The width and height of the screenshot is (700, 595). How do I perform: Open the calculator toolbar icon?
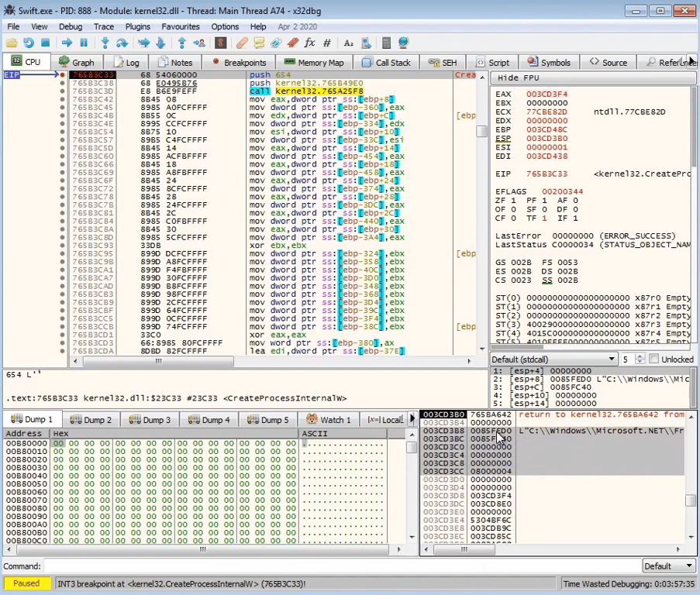tap(386, 43)
